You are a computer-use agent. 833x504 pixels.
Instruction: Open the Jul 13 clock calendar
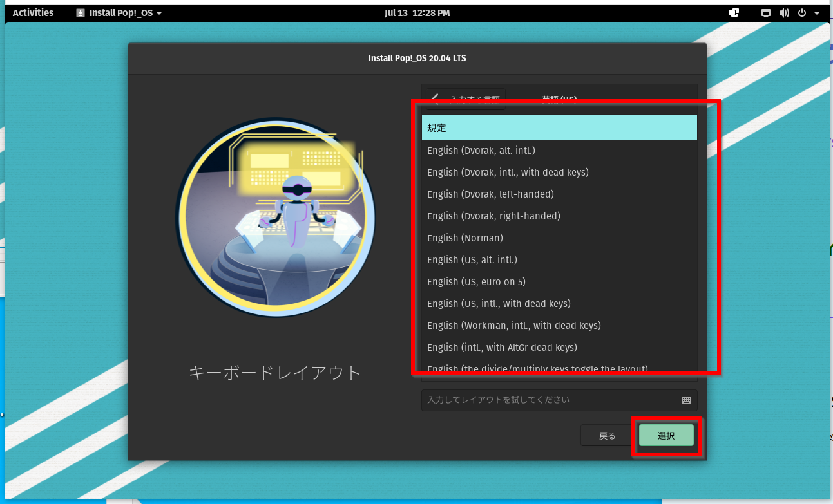coord(417,12)
